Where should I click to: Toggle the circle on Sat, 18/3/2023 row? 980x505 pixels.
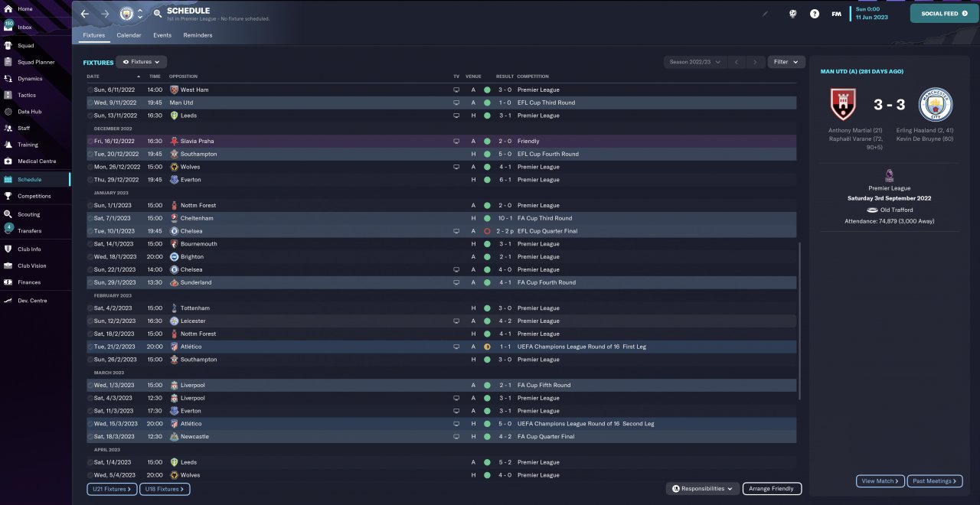pyautogui.click(x=90, y=436)
